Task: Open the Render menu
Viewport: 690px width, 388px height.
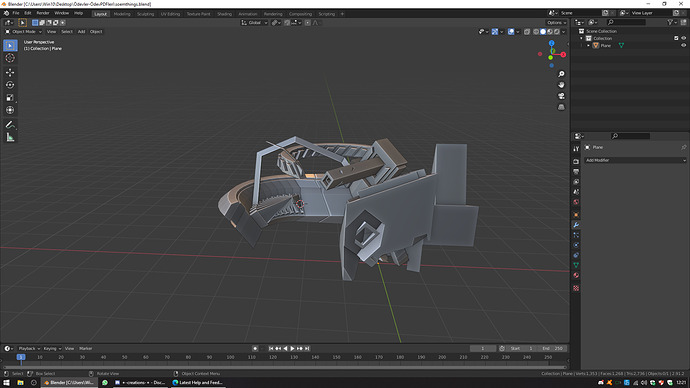Action: [x=43, y=13]
